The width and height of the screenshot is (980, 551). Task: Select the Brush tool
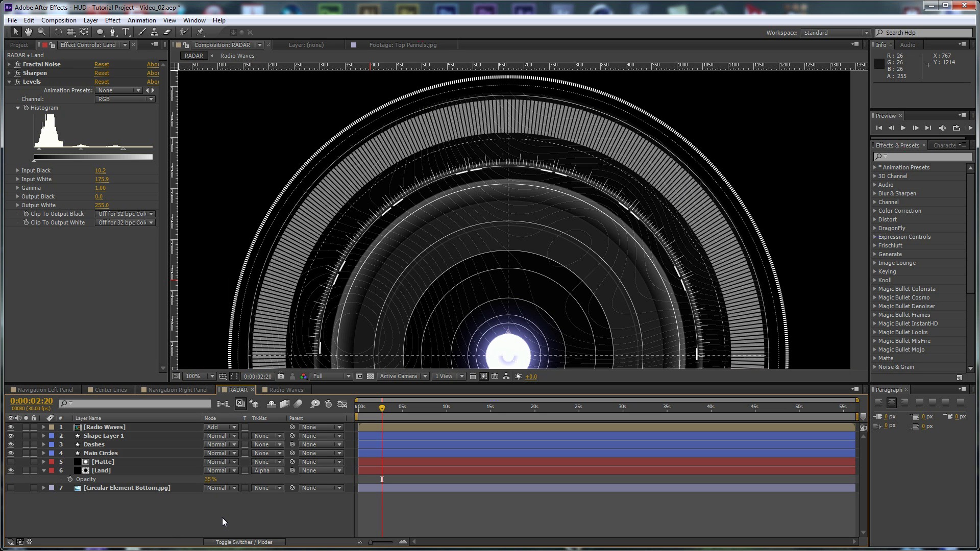tap(142, 32)
